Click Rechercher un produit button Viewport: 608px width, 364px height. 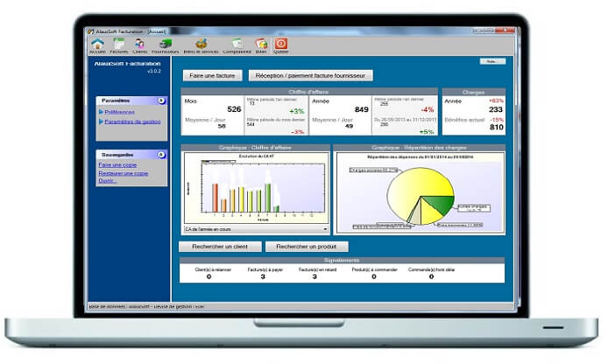tap(307, 246)
